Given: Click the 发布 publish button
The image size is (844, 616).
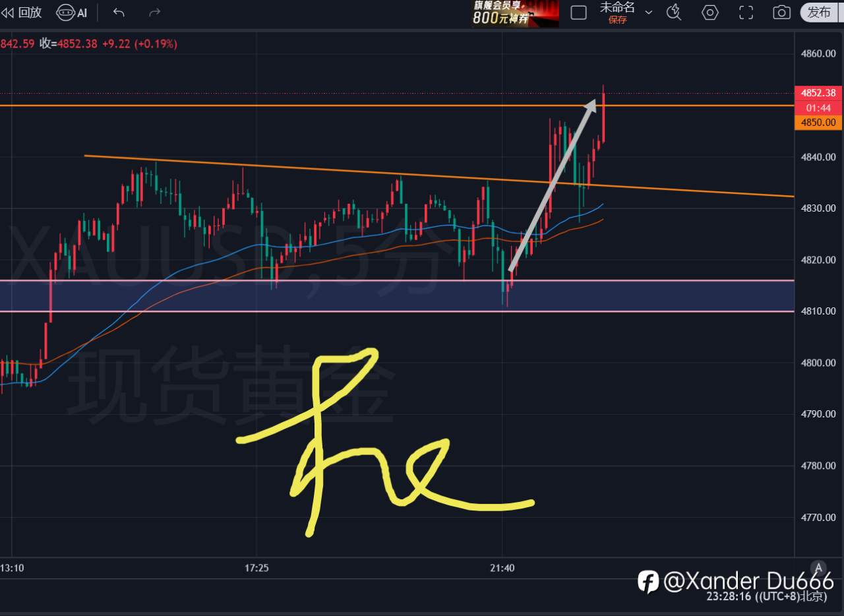Looking at the screenshot, I should [820, 12].
